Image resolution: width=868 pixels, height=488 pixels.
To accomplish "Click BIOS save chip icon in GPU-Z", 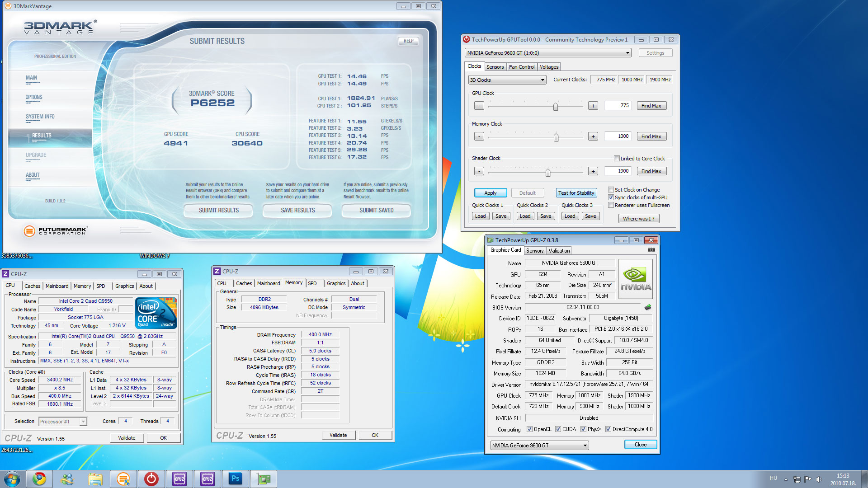I will [648, 307].
